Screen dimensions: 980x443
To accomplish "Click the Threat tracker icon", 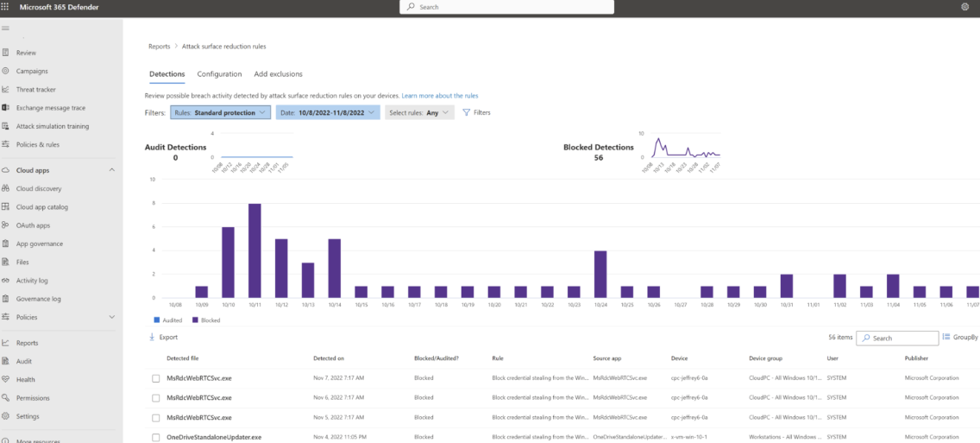I will pyautogui.click(x=5, y=90).
